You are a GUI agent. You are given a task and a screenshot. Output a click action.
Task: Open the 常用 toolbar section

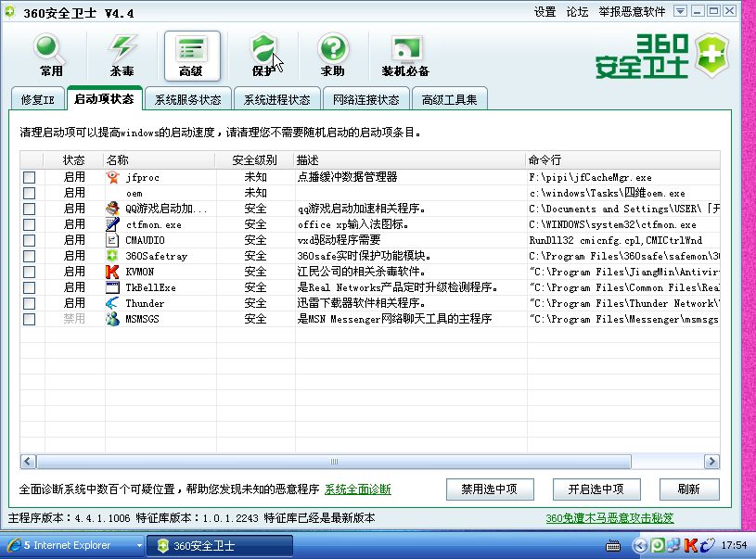click(x=51, y=56)
